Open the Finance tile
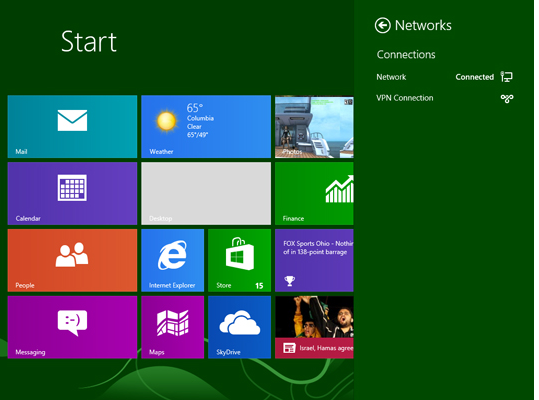 click(314, 193)
